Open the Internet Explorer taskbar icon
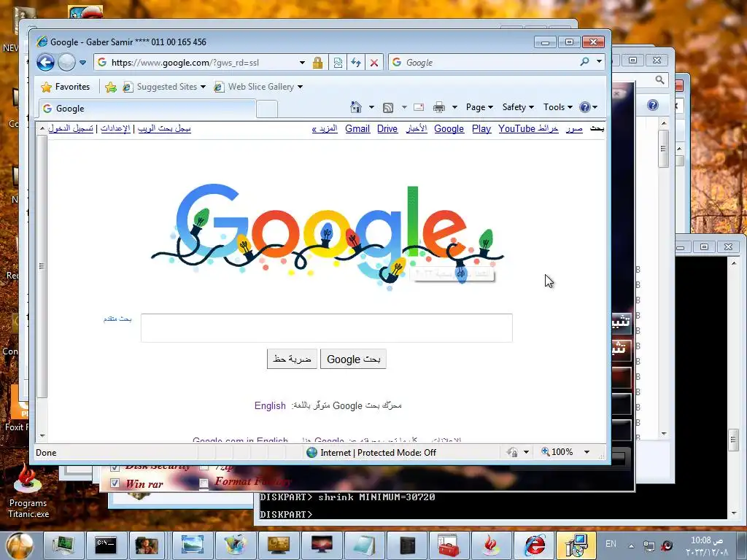This screenshot has width=747, height=560. (x=535, y=545)
